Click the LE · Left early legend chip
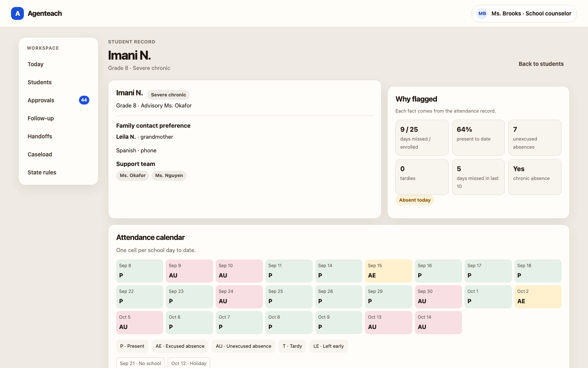The image size is (588, 368). click(x=329, y=346)
